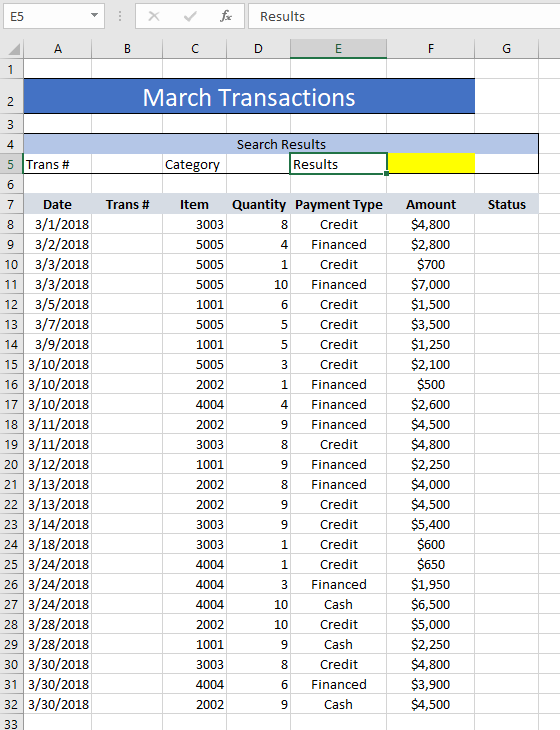Select the $6,500 amount cell

431,605
